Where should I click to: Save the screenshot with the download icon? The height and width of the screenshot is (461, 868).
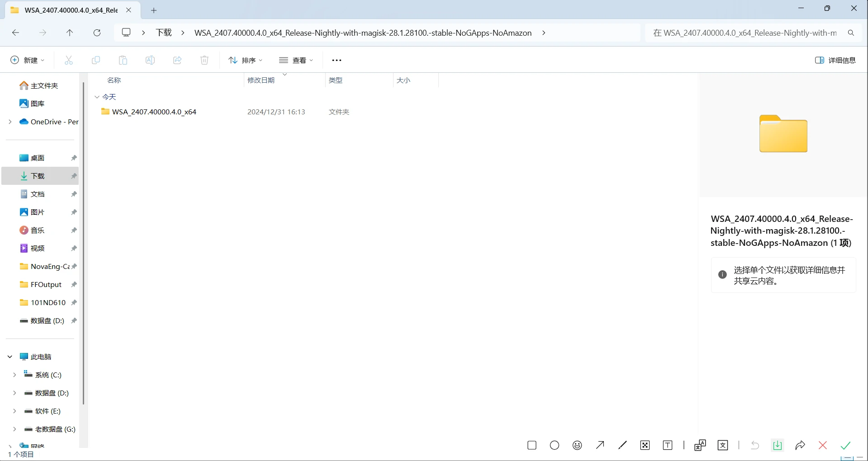click(x=777, y=445)
